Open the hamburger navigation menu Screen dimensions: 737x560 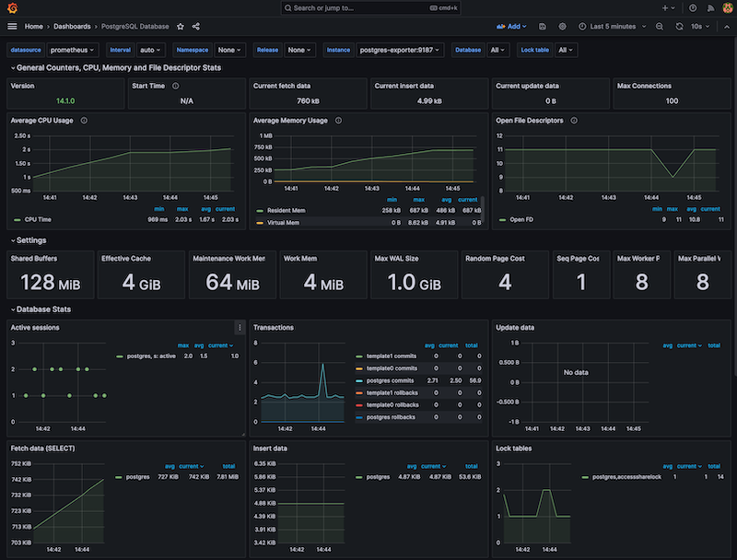point(12,27)
